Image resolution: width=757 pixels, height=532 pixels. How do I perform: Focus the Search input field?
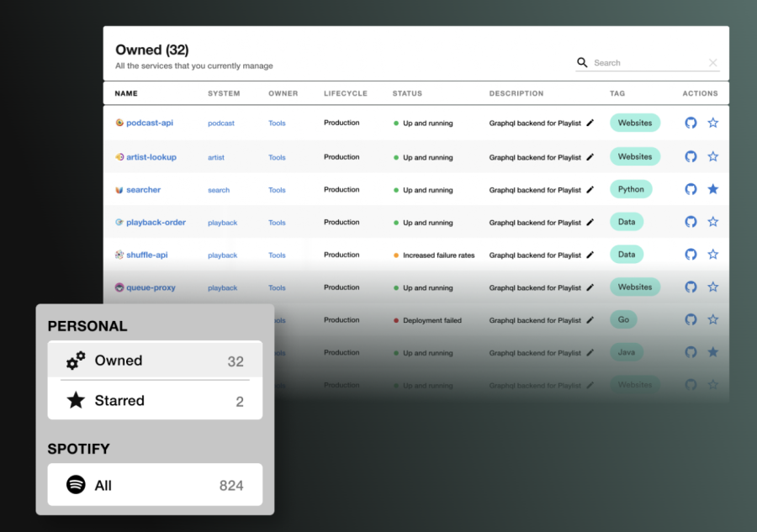(x=649, y=63)
